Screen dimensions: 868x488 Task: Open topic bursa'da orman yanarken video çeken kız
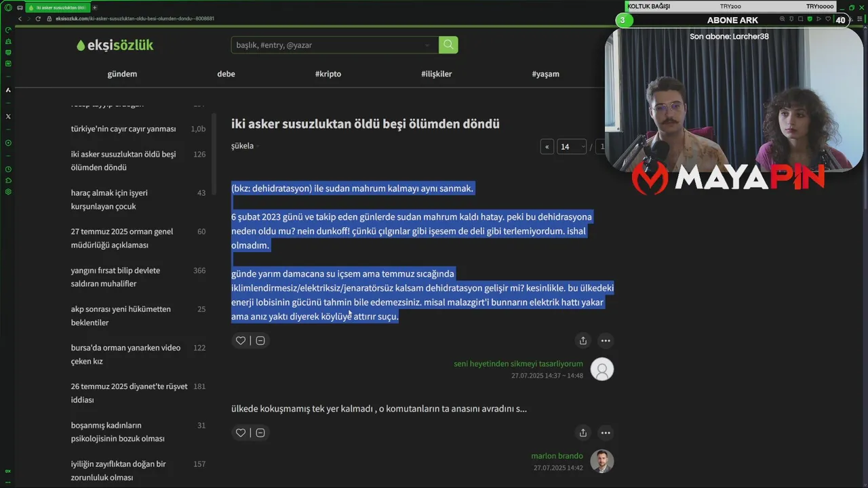pos(125,354)
